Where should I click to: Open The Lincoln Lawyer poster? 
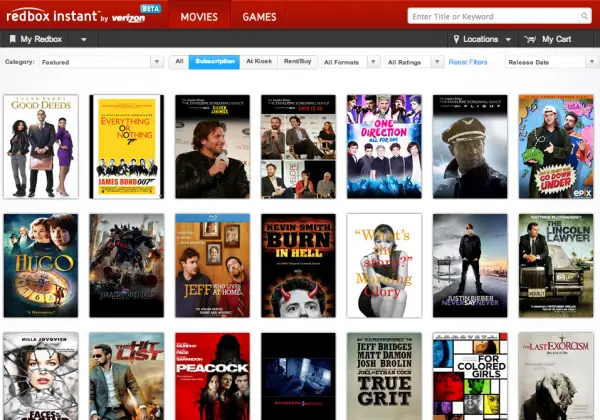point(556,265)
